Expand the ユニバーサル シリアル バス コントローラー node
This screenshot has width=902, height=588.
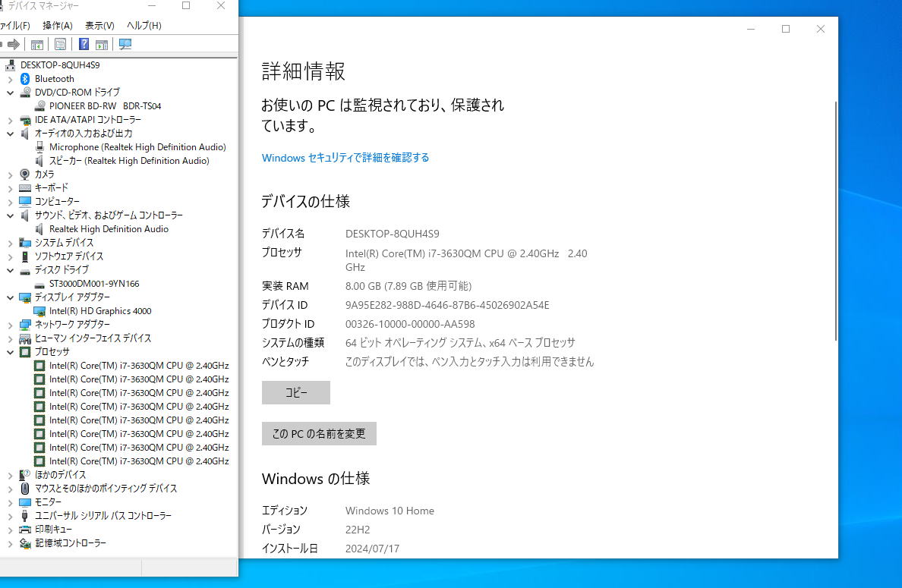point(11,517)
